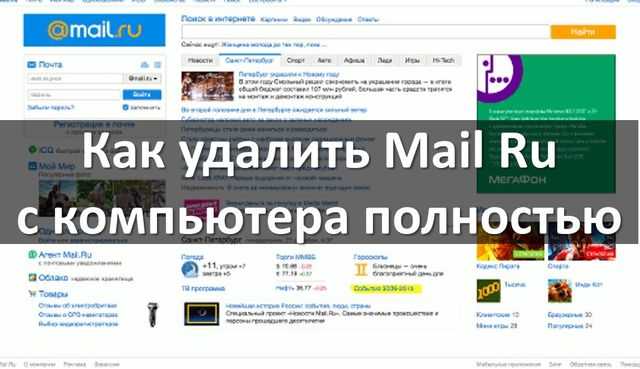Image resolution: width=640 pixels, height=369 pixels.
Task: Open the Популярные 24 games link
Action: [x=570, y=326]
